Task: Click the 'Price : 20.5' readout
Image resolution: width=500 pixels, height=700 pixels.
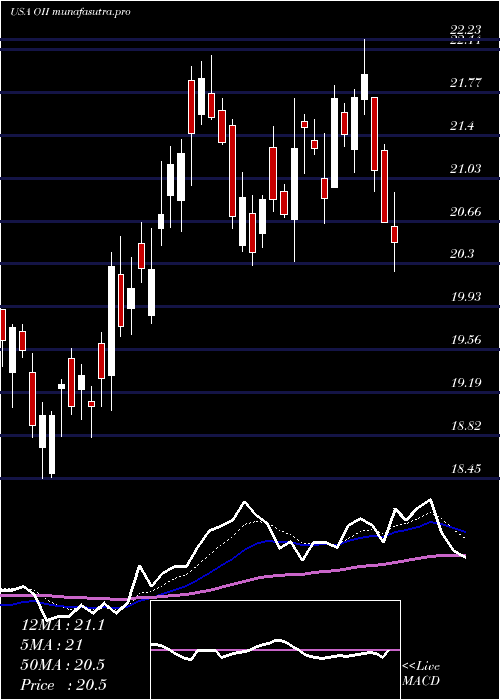Action: 64,685
